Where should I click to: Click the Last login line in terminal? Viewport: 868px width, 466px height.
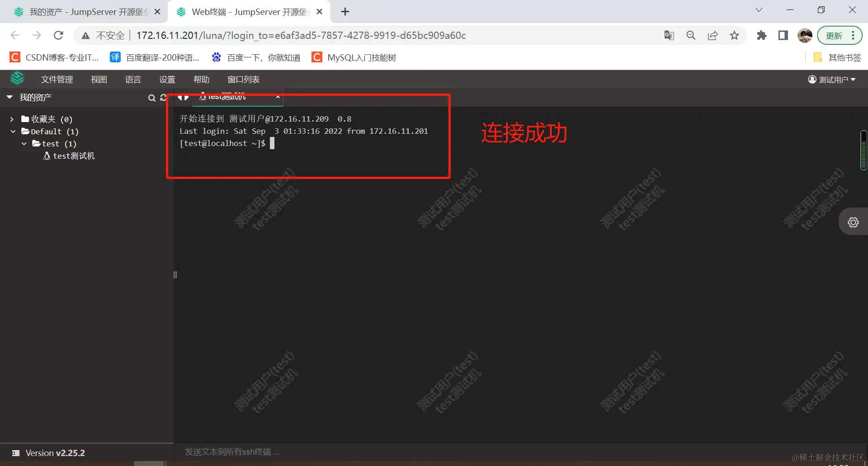click(x=304, y=131)
